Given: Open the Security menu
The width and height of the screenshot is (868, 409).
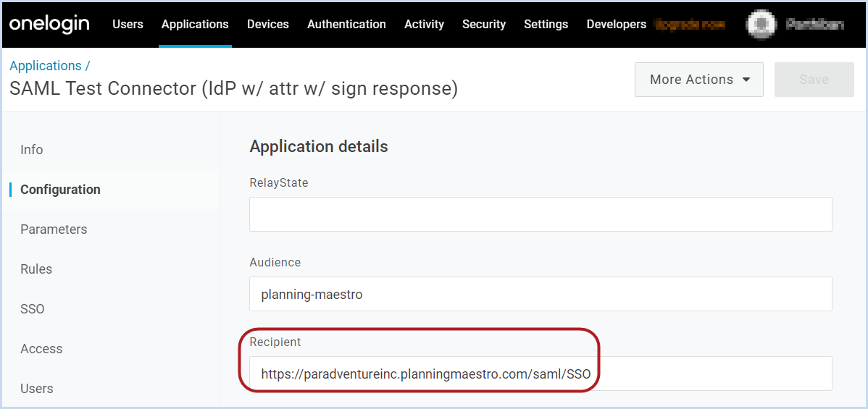Looking at the screenshot, I should tap(484, 25).
